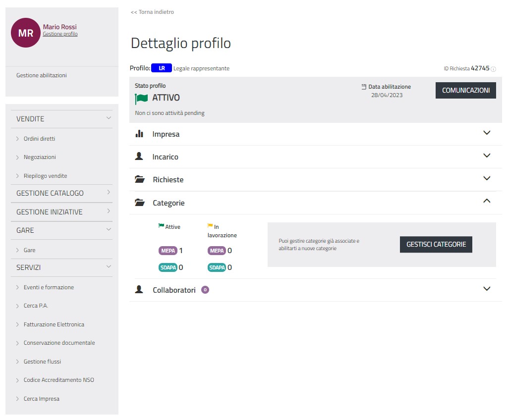Click the Collaboratori count badge
Image resolution: width=507 pixels, height=420 pixels.
[205, 290]
